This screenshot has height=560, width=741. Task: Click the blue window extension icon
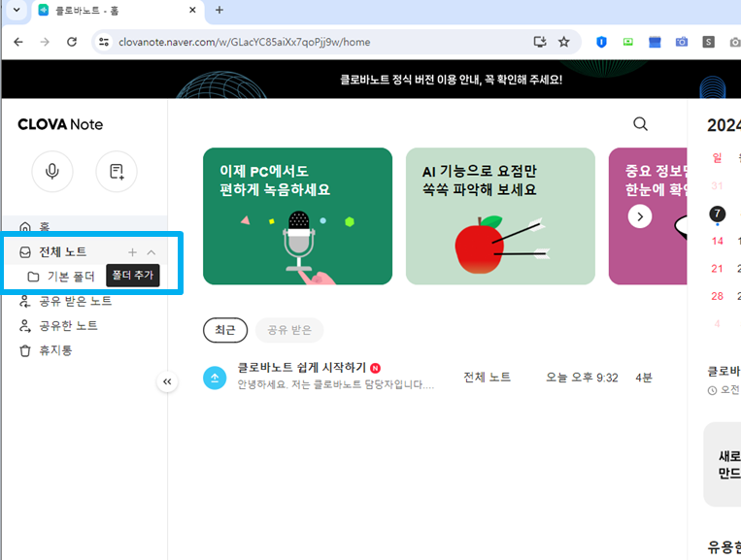click(x=655, y=42)
